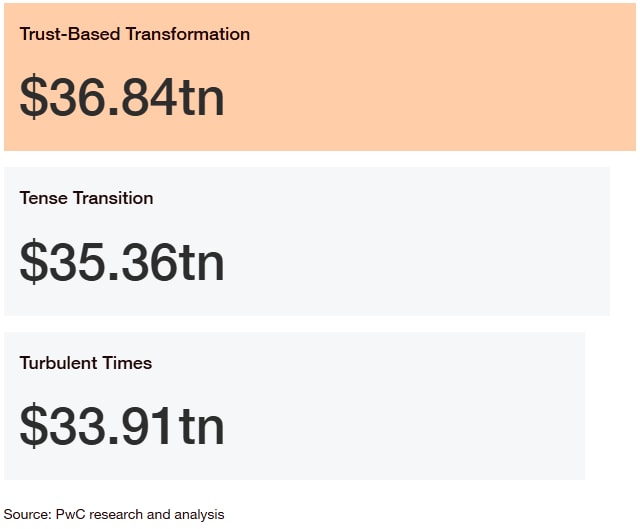This screenshot has height=529, width=640.
Task: Click the word Turbulent in the bottom card
Action: [59, 362]
